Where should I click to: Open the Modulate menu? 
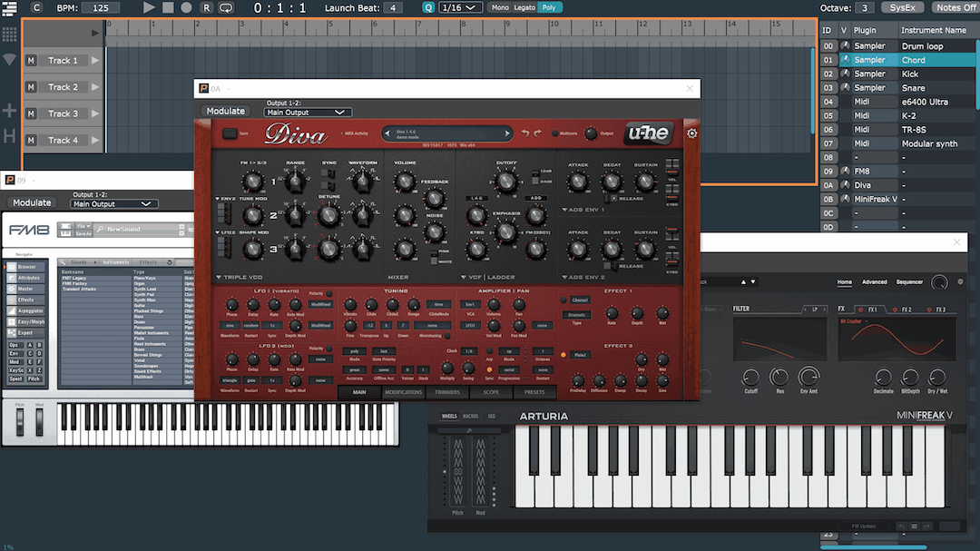click(226, 112)
